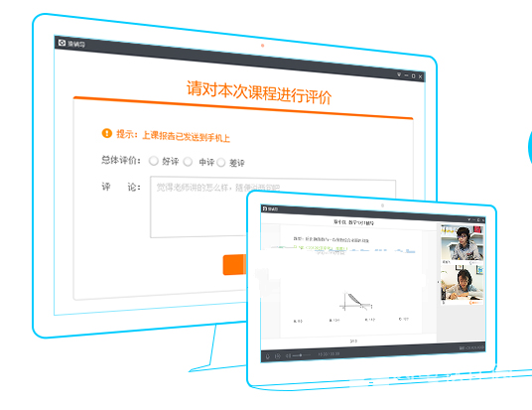Adjust the volume slider in the classroom bar
This screenshot has width=532, height=410.
pyautogui.click(x=302, y=355)
